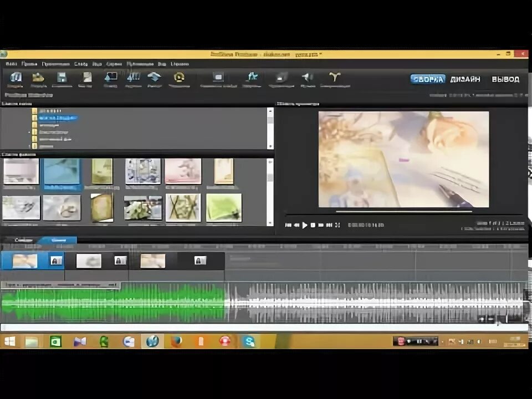This screenshot has width=532, height=399.
Task: Select the bright green file thumbnail
Action: click(224, 208)
